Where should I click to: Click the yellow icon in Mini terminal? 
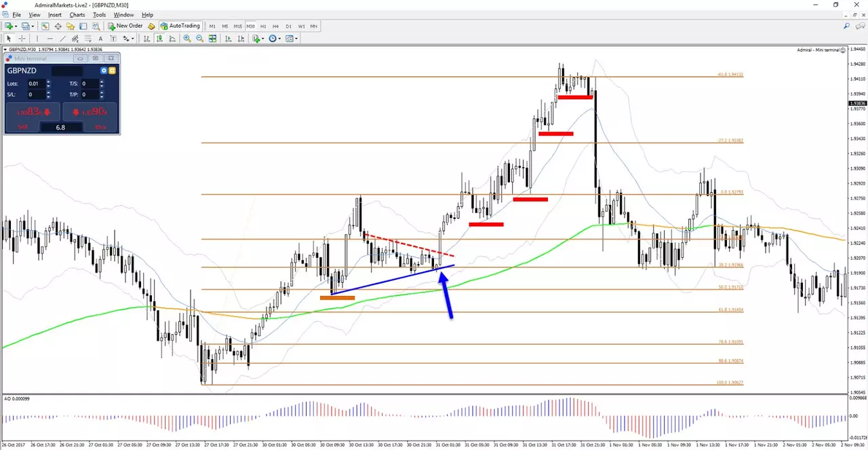pos(112,71)
